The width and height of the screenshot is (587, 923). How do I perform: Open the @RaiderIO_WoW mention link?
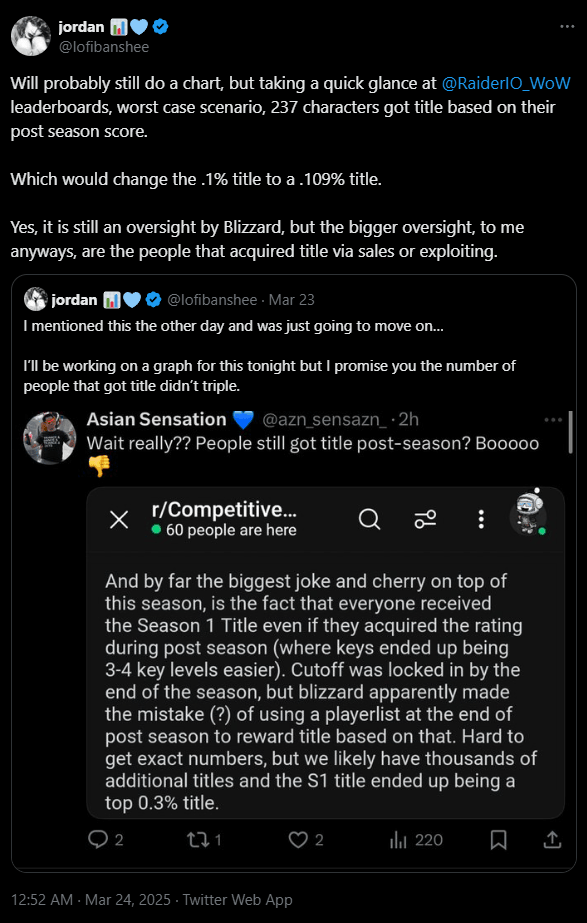point(506,83)
